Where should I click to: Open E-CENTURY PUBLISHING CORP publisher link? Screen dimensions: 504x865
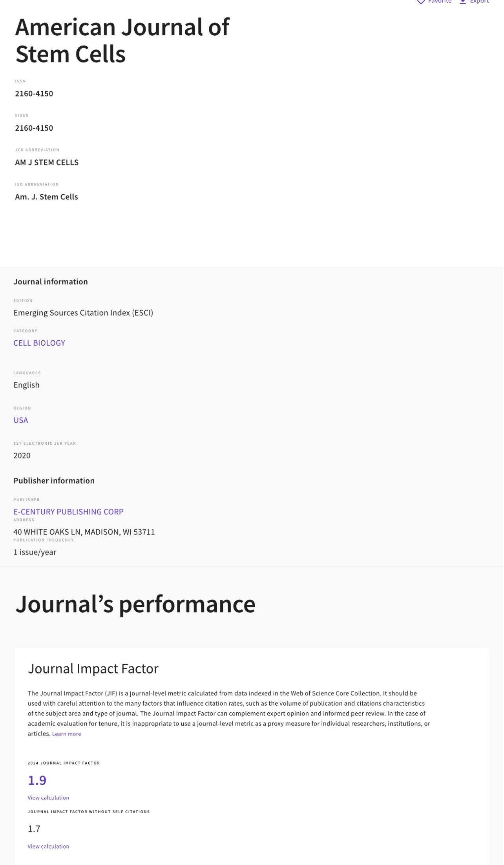coord(68,512)
